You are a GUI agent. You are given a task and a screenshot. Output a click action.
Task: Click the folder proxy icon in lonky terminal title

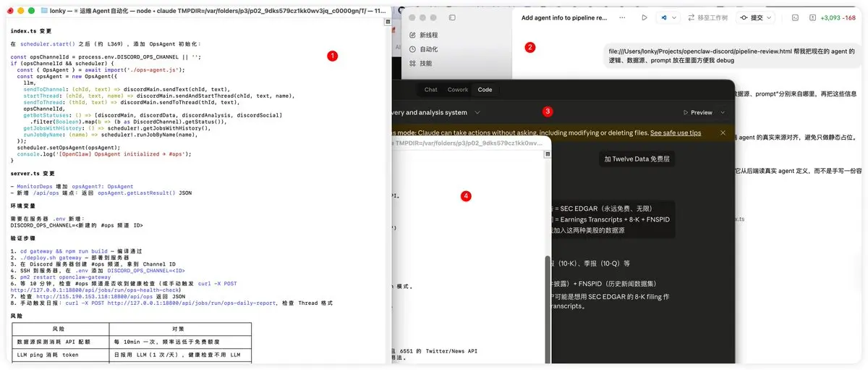point(44,11)
